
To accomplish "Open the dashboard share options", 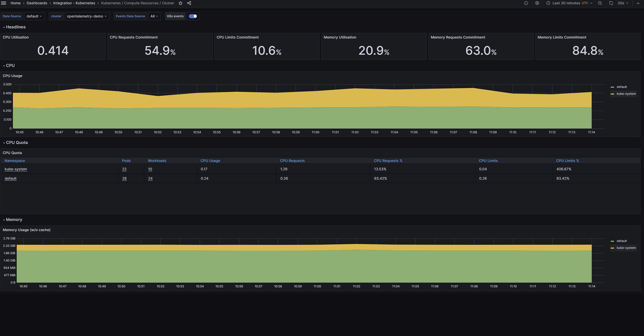I will tap(189, 3).
